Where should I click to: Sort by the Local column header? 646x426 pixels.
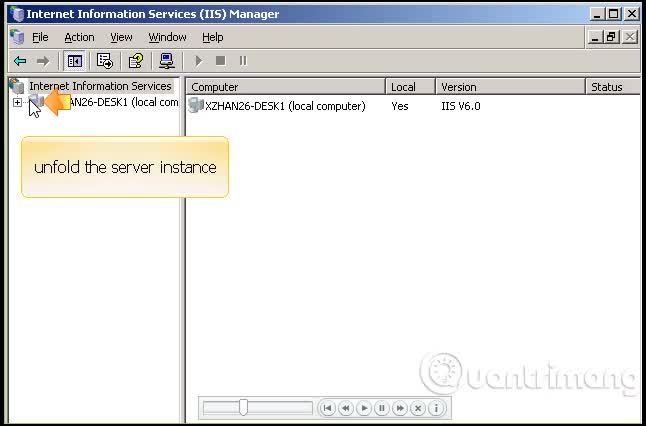click(x=411, y=87)
